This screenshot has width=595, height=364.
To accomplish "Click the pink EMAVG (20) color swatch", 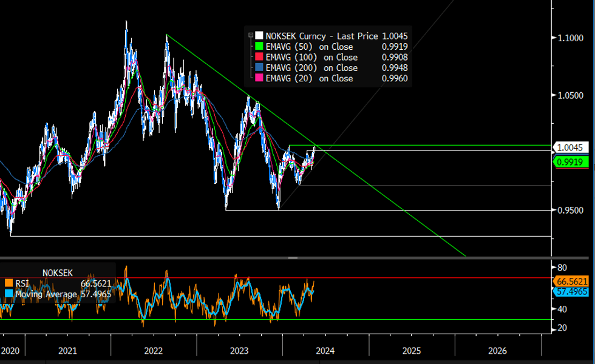I will pyautogui.click(x=259, y=78).
